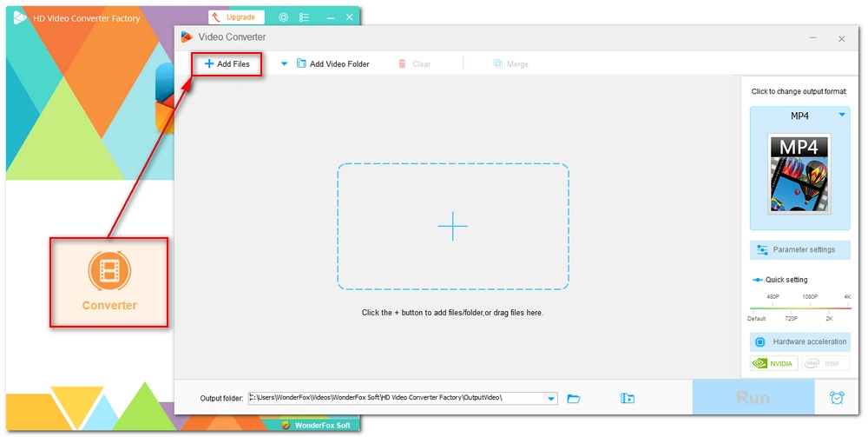Click Add Video Folder

[333, 63]
